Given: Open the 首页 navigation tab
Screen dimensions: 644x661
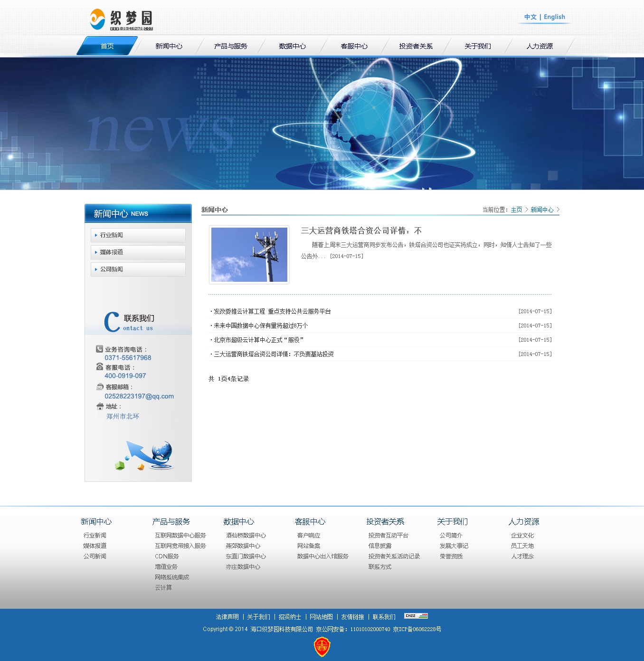Looking at the screenshot, I should [107, 46].
